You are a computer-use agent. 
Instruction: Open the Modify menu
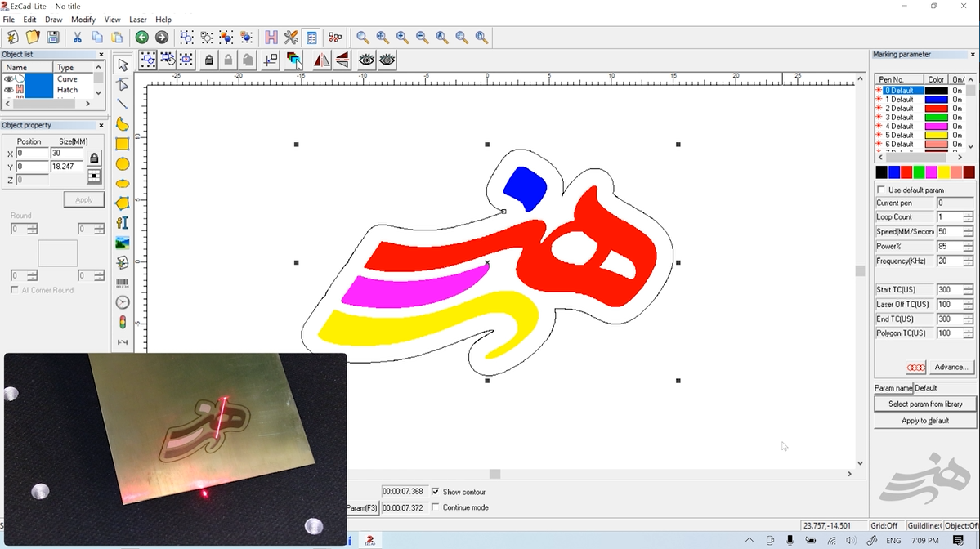point(83,20)
